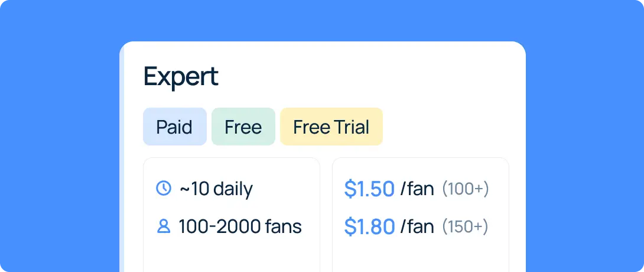Click /fan next to $1.50

coord(417,189)
